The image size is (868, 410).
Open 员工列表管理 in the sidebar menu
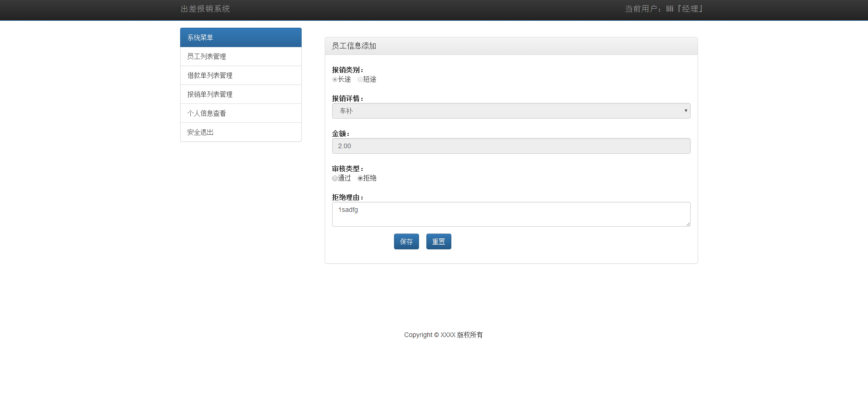coord(241,56)
